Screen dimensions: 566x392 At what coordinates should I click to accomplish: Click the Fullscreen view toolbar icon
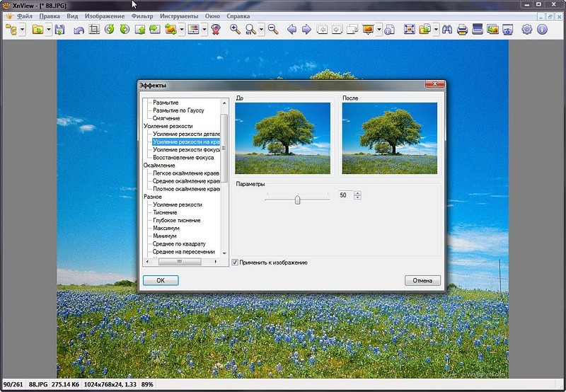click(x=410, y=30)
